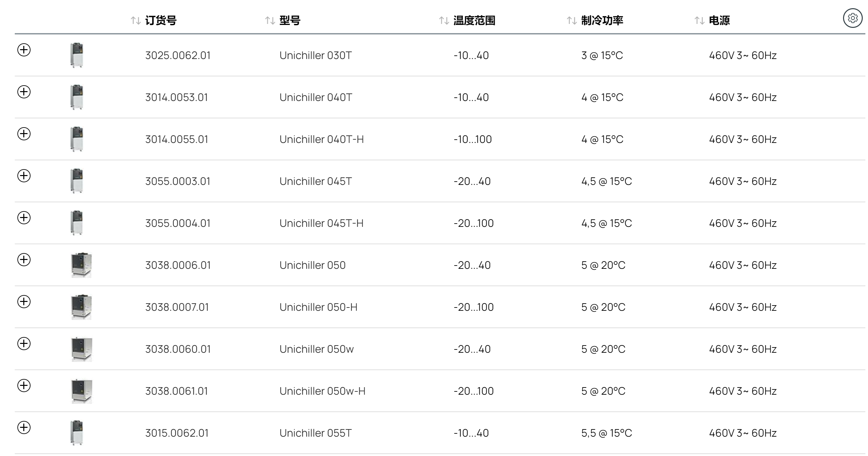868x456 pixels.
Task: Click model name Unichiller 050-H
Action: pos(318,307)
